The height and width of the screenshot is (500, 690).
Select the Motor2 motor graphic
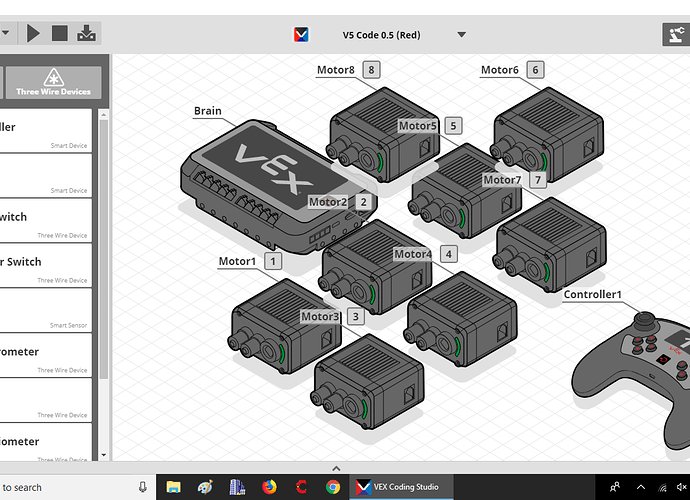coord(376,267)
